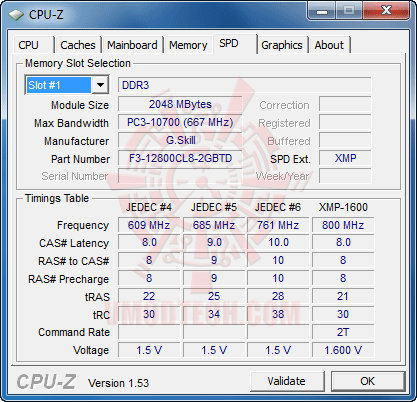Image resolution: width=417 pixels, height=402 pixels.
Task: Click the tRAS value 21
Action: click(x=343, y=296)
